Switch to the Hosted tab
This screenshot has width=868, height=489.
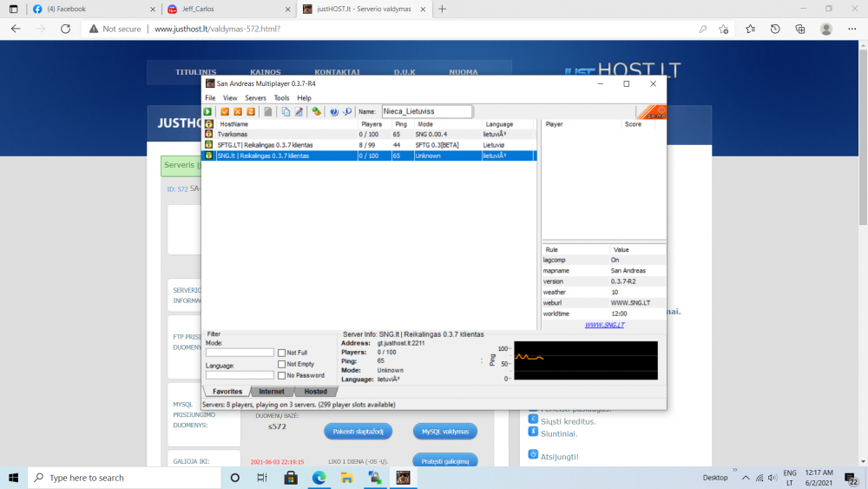[316, 392]
